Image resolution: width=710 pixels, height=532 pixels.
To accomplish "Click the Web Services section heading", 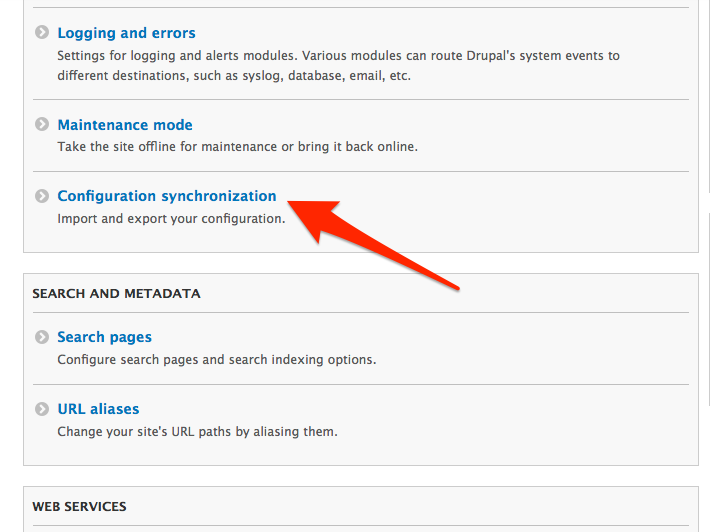I will click(x=79, y=506).
